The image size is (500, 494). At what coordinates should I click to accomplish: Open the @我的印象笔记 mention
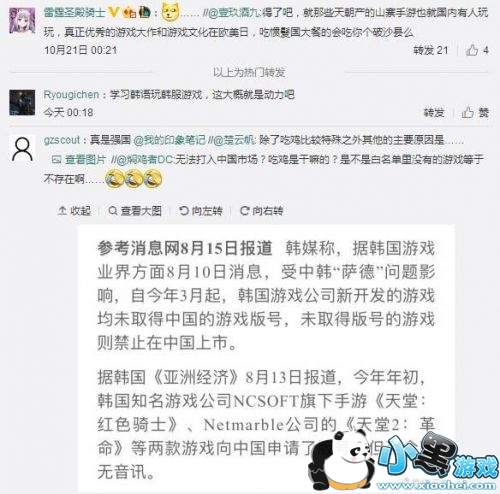pos(169,140)
